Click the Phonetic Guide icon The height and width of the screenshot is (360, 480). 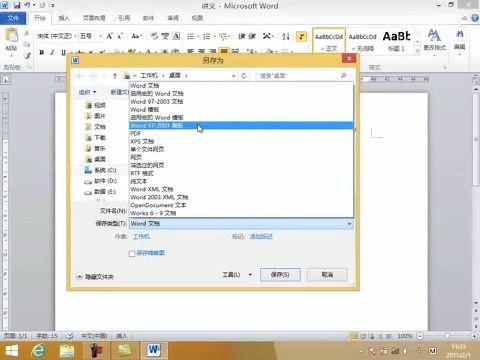coord(165,36)
